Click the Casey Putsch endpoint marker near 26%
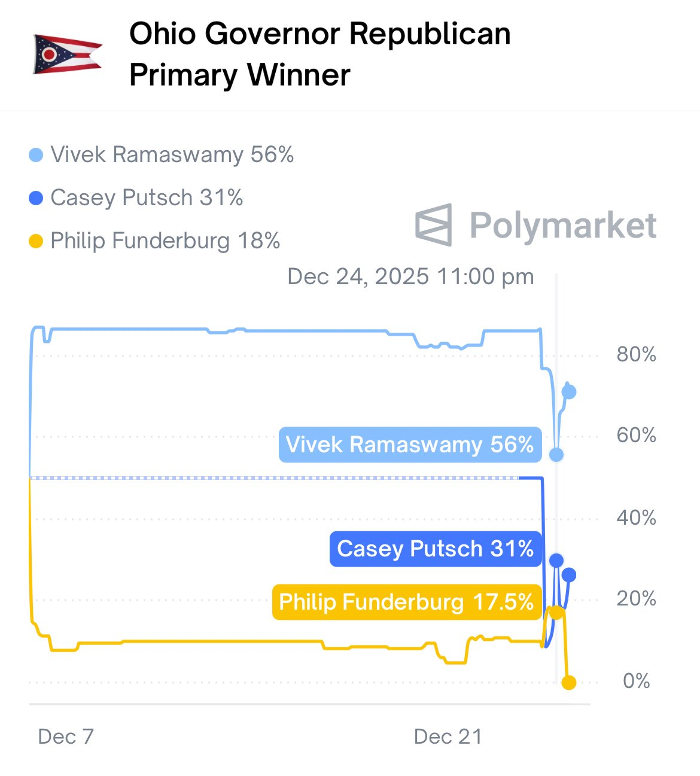Image resolution: width=700 pixels, height=776 pixels. pos(569,575)
